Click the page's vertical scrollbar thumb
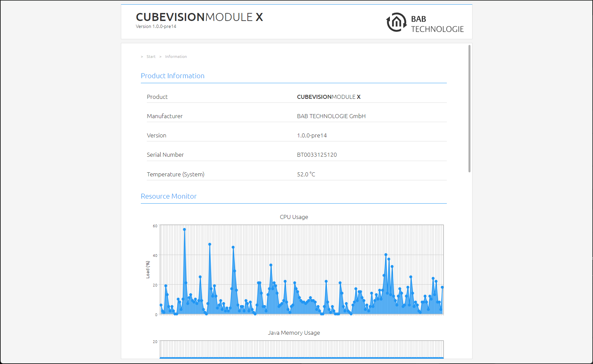593x364 pixels. coord(469,108)
